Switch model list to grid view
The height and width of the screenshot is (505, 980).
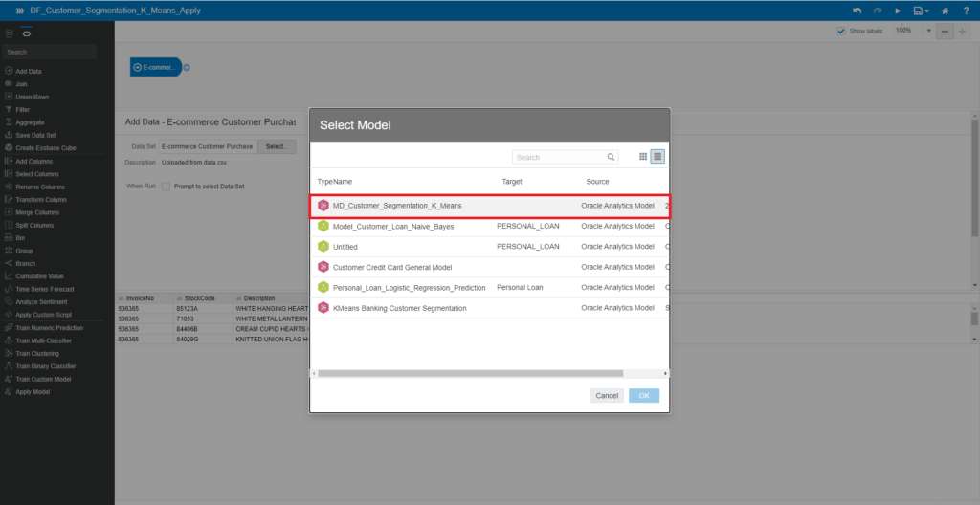(x=642, y=157)
